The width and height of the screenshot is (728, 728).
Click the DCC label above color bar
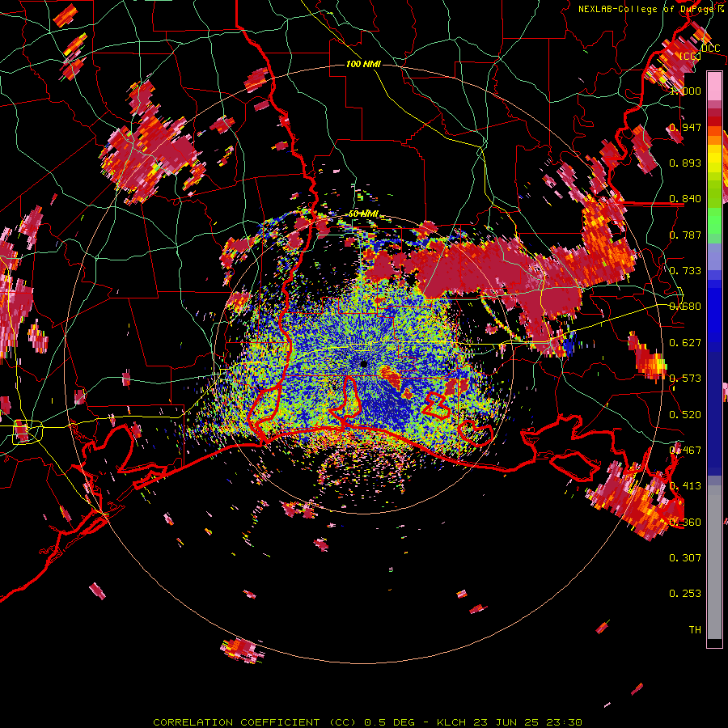(x=711, y=49)
